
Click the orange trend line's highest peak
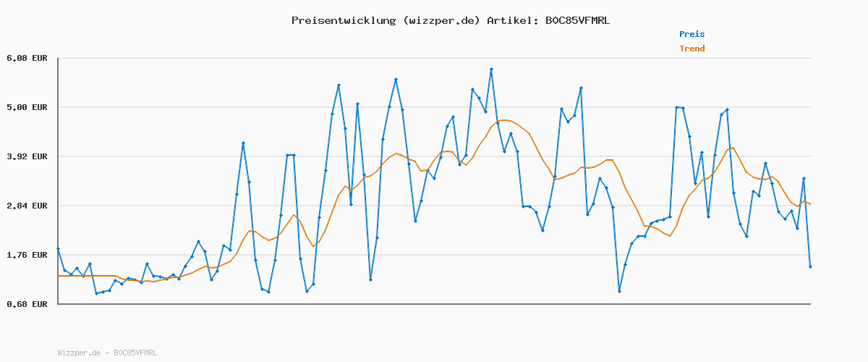(504, 120)
